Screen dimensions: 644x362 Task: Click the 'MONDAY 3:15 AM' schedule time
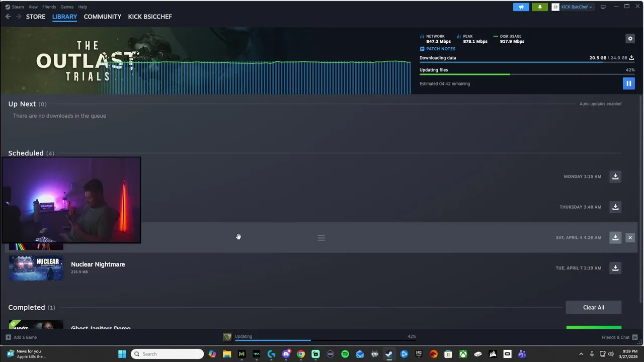[583, 176]
